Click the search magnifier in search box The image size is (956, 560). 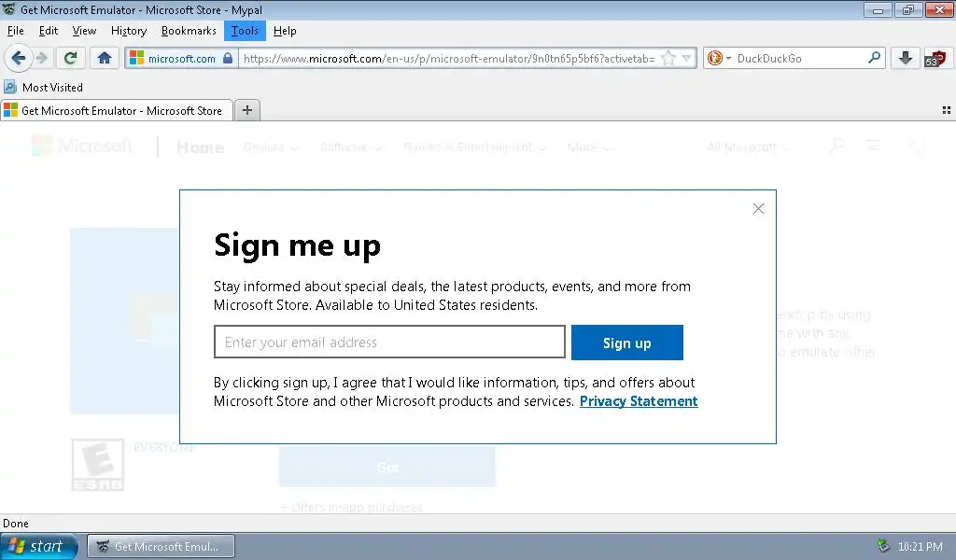pos(874,58)
